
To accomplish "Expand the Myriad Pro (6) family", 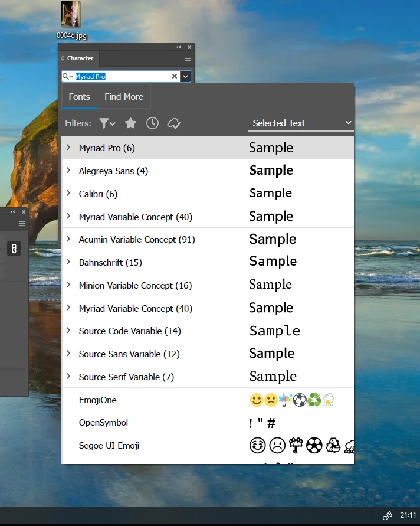I will click(68, 148).
